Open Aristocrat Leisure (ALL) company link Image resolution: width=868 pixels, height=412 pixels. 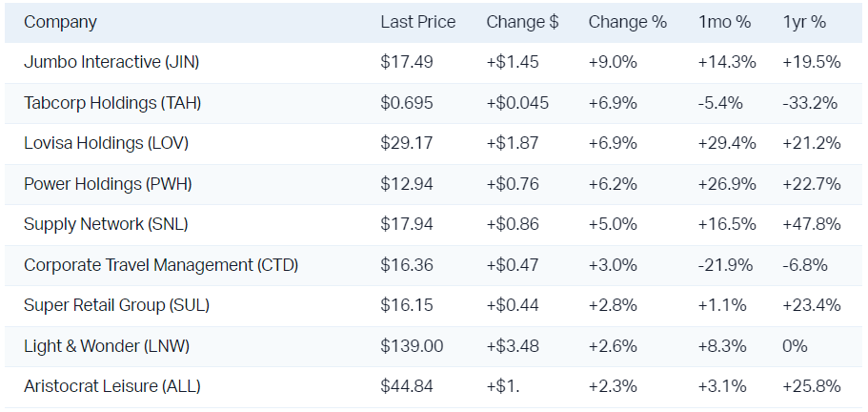click(112, 386)
